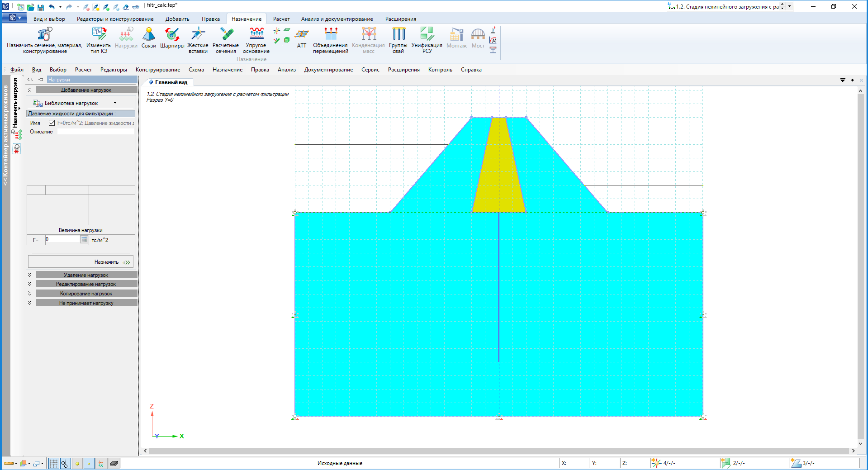Switch to the Расчет ribbon tab
Image resolution: width=868 pixels, height=470 pixels.
coord(281,19)
